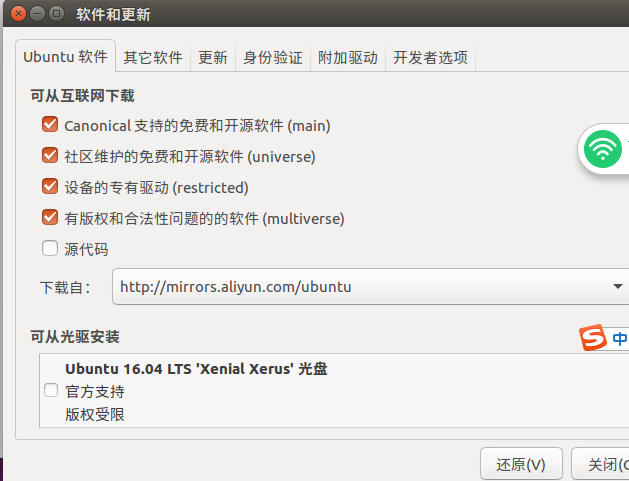Open the download server dropdown arrow
The height and width of the screenshot is (481, 629).
tap(618, 286)
